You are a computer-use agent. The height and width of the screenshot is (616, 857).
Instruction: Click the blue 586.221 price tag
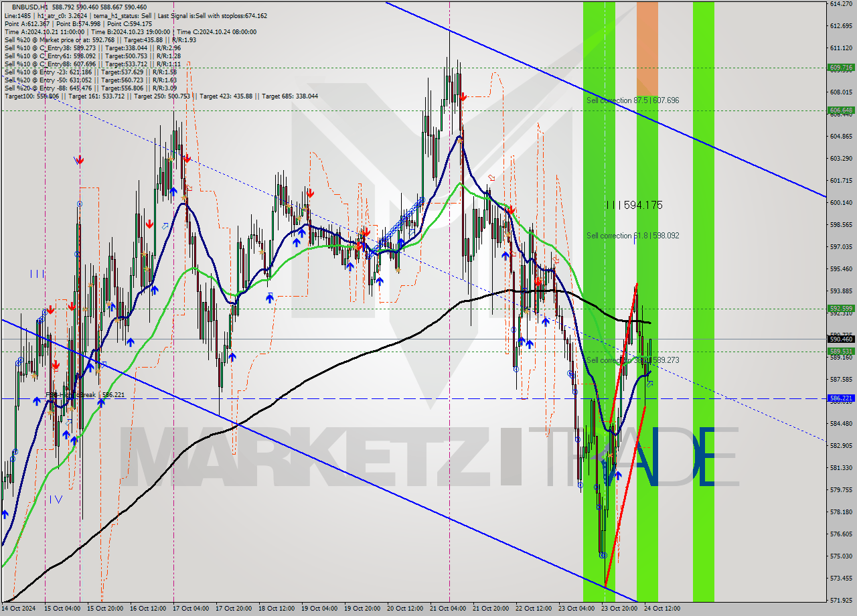click(841, 398)
